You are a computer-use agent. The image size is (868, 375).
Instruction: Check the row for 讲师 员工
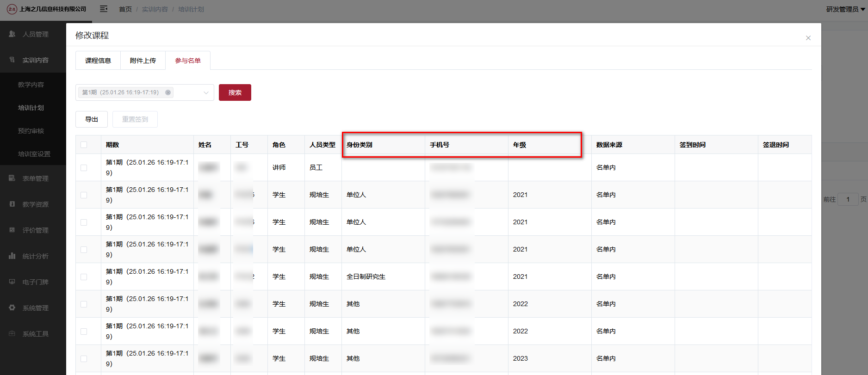[84, 167]
